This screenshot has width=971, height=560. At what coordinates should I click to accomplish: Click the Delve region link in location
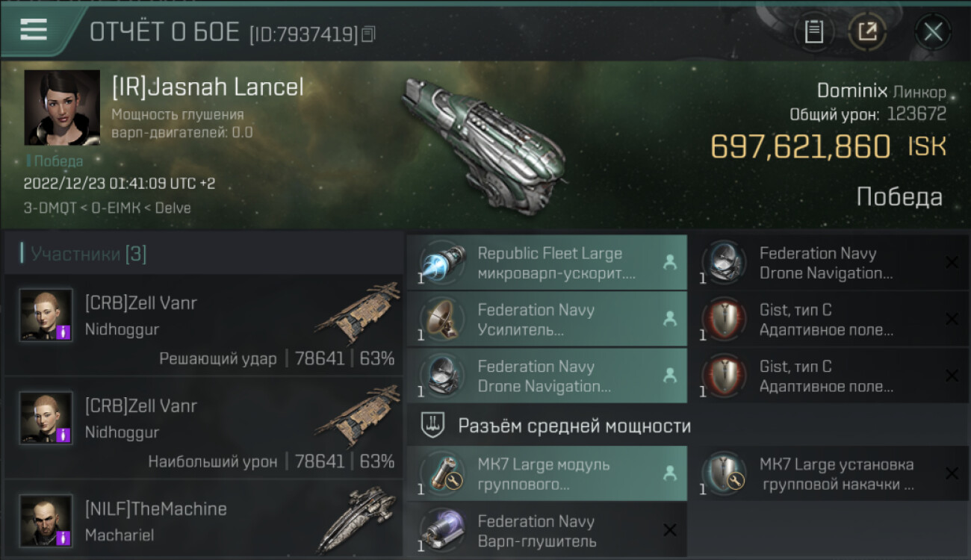coord(173,208)
